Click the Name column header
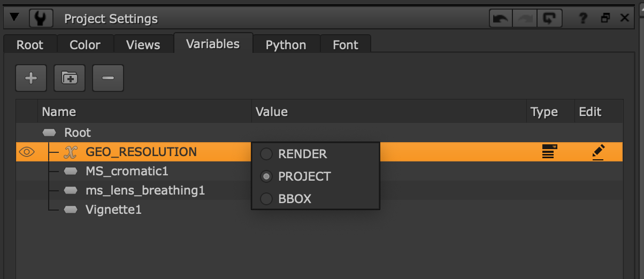Image resolution: width=644 pixels, height=279 pixels. click(x=59, y=112)
